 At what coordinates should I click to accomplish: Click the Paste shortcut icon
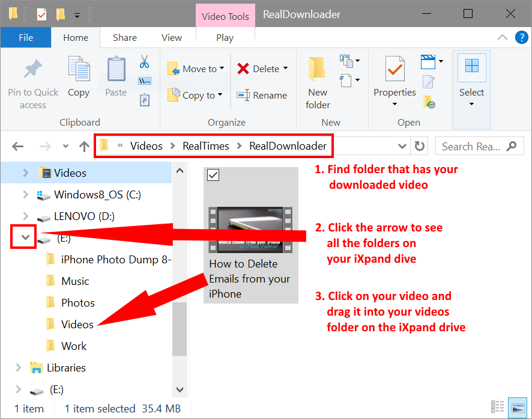click(145, 100)
